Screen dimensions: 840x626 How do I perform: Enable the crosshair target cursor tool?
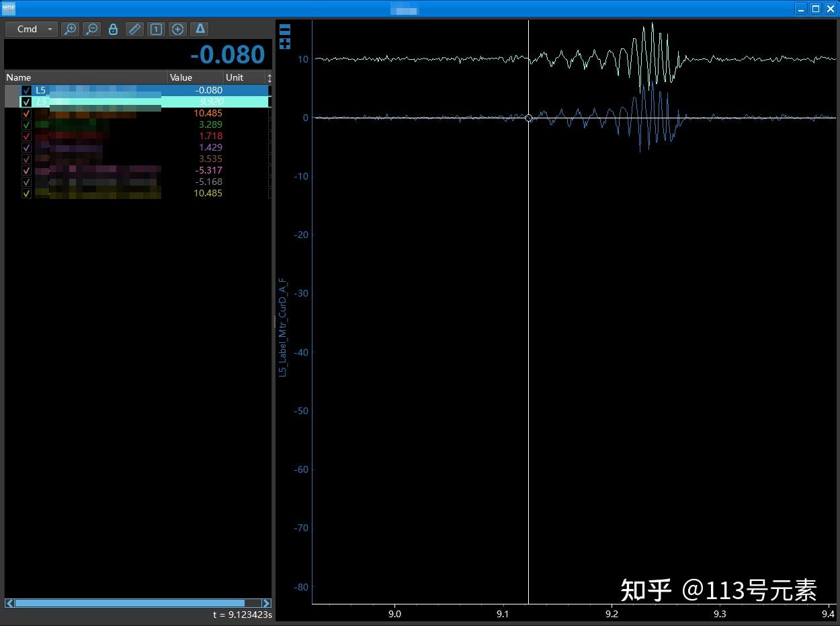(x=177, y=29)
